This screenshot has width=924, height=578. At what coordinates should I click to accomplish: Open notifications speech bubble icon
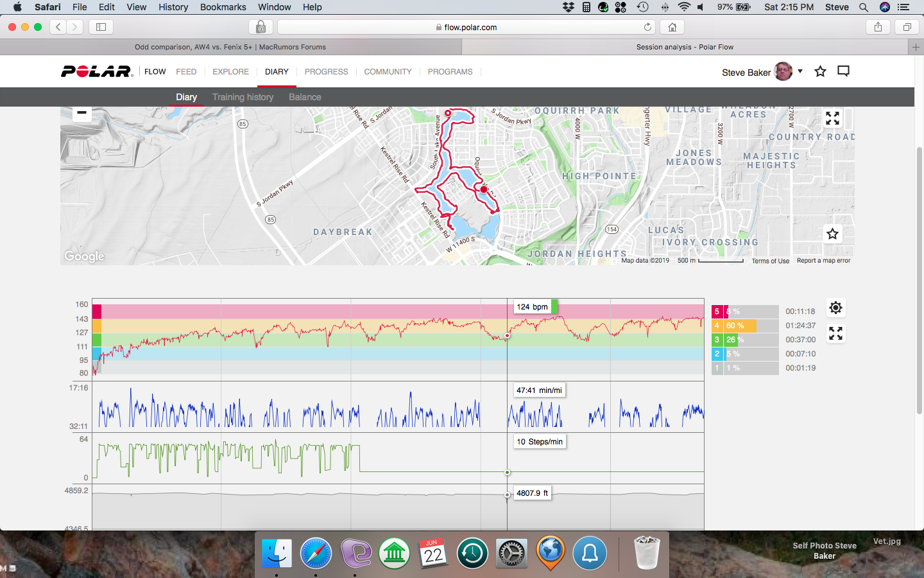click(x=843, y=71)
